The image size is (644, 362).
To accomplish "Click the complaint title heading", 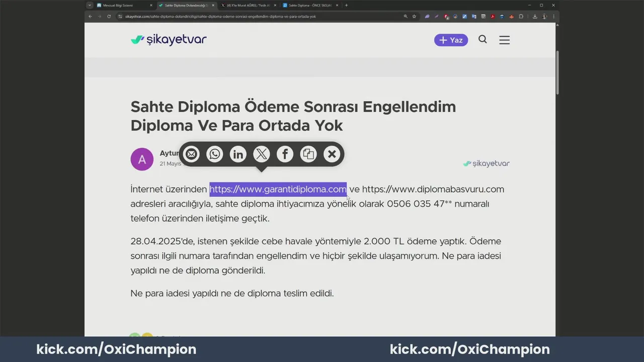I will click(293, 116).
